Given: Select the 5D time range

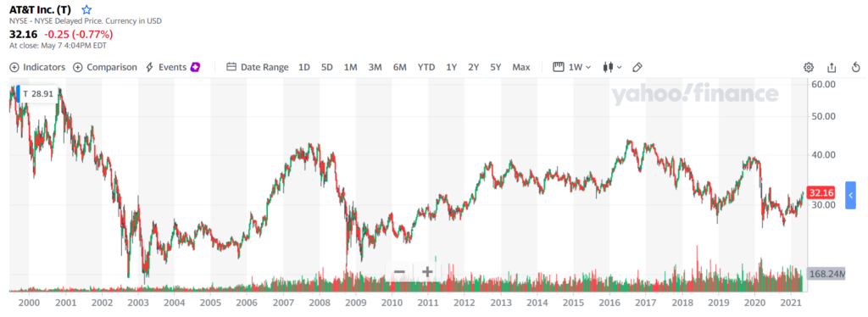Looking at the screenshot, I should click(x=326, y=67).
